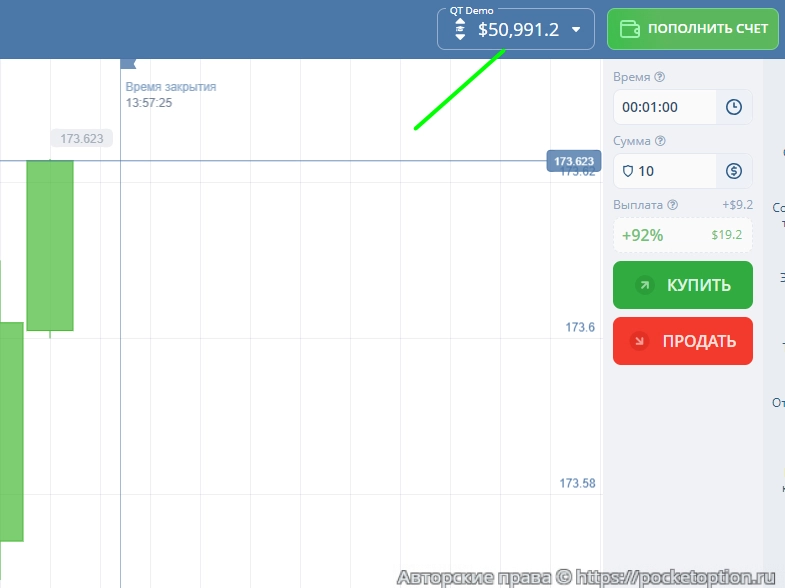Click the dollar icon beside the amount field
The image size is (785, 588).
[x=734, y=171]
